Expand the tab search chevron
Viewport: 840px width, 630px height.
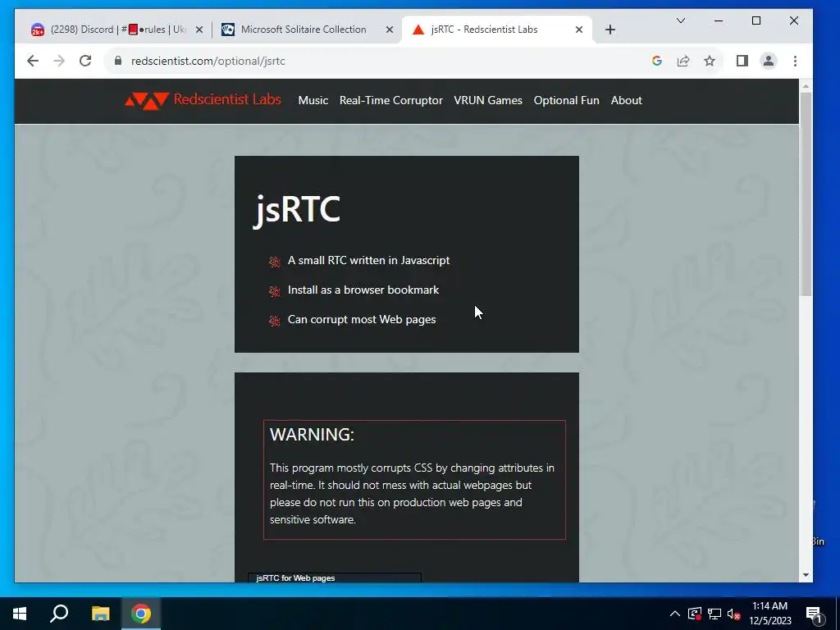tap(681, 21)
